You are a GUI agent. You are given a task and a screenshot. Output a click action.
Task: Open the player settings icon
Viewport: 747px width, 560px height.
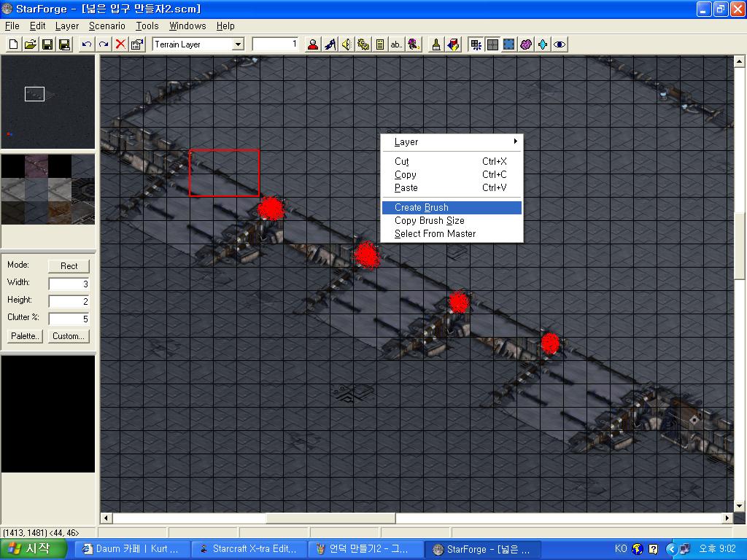point(313,44)
